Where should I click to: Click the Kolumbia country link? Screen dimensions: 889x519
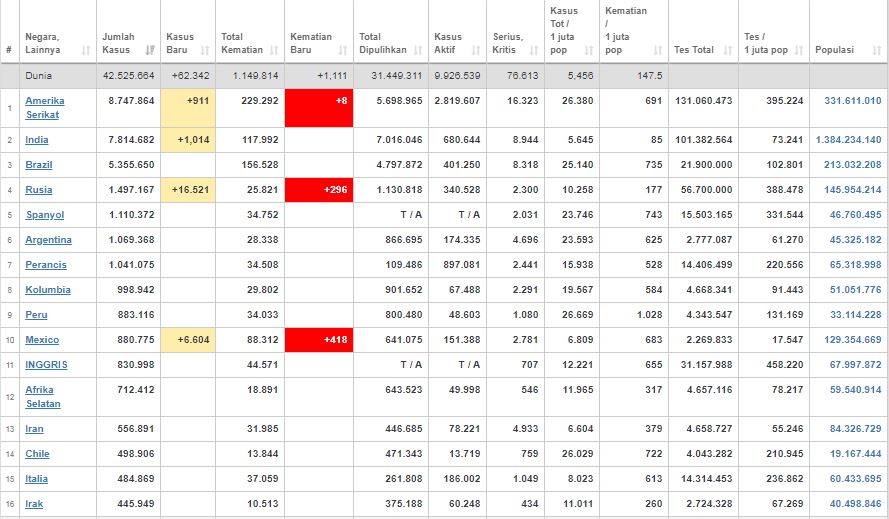tap(48, 290)
